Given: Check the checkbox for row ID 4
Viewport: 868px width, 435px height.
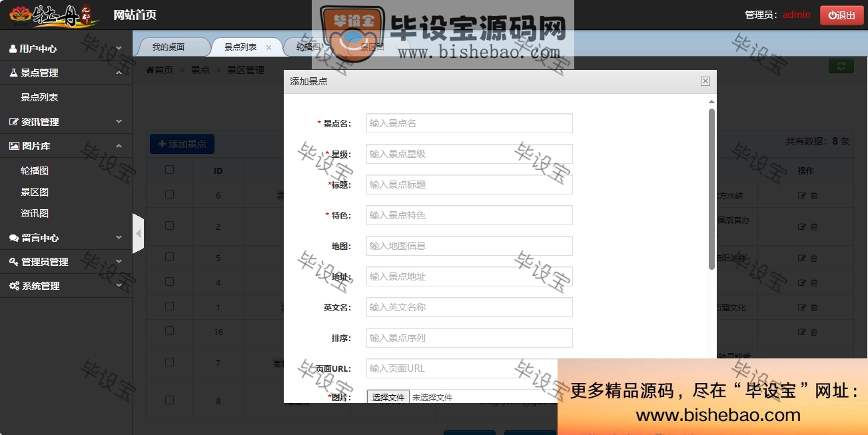Looking at the screenshot, I should point(169,282).
